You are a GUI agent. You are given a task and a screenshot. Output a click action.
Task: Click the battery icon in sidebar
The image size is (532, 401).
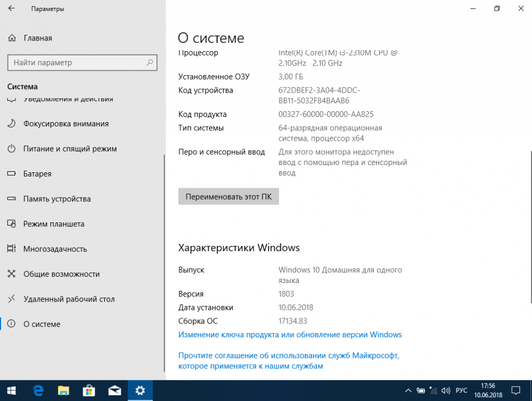tap(12, 173)
